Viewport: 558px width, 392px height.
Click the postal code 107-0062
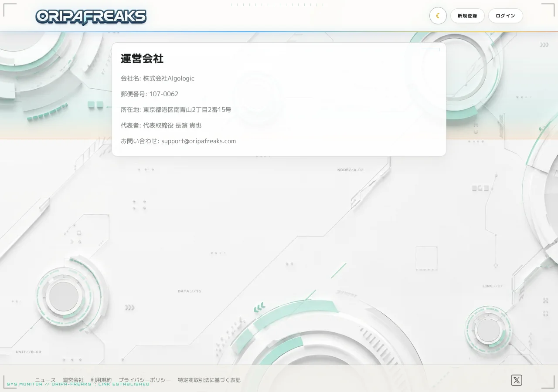coord(163,94)
